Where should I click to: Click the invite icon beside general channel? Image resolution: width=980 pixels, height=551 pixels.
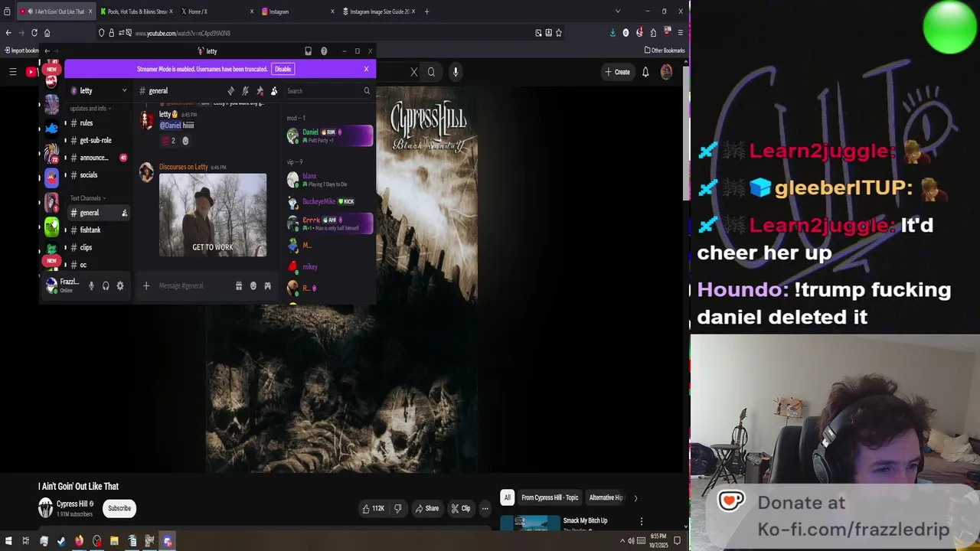point(124,213)
